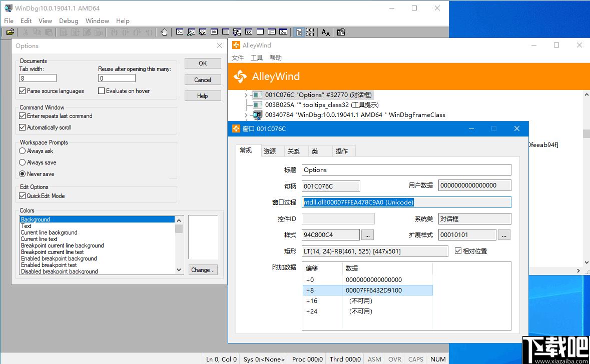Expand the 001C076C "Options" tree node
Viewport: 590px width, 364px height.
coord(246,95)
